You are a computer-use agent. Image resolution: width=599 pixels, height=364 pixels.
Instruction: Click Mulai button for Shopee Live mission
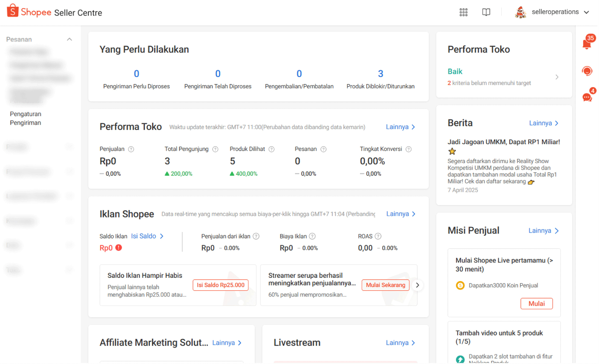(536, 304)
